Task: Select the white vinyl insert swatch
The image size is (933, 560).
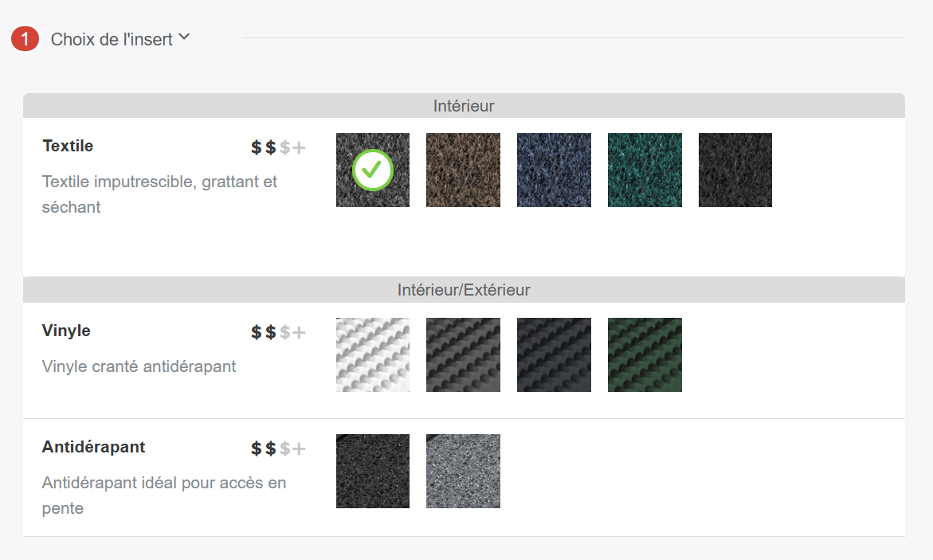Action: click(373, 354)
